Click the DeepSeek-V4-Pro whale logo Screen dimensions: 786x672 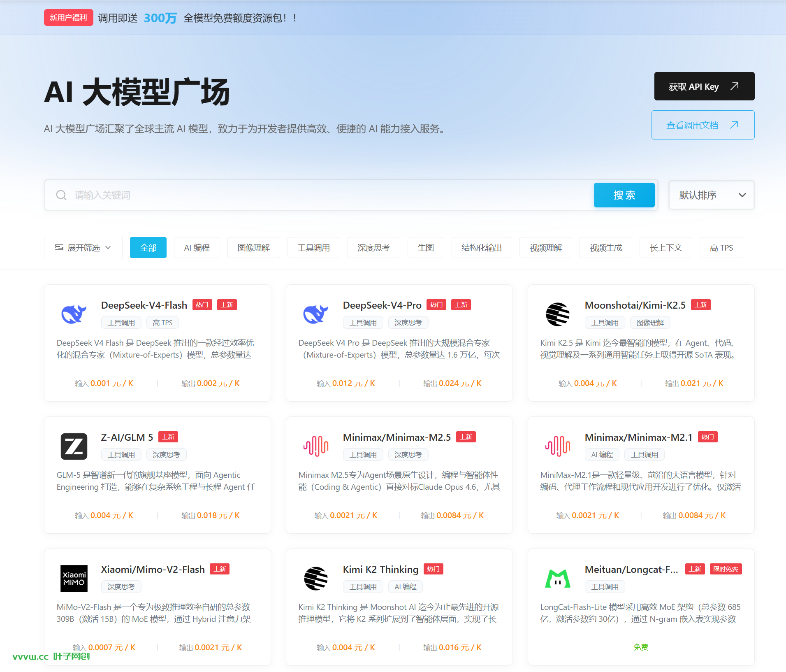click(316, 314)
